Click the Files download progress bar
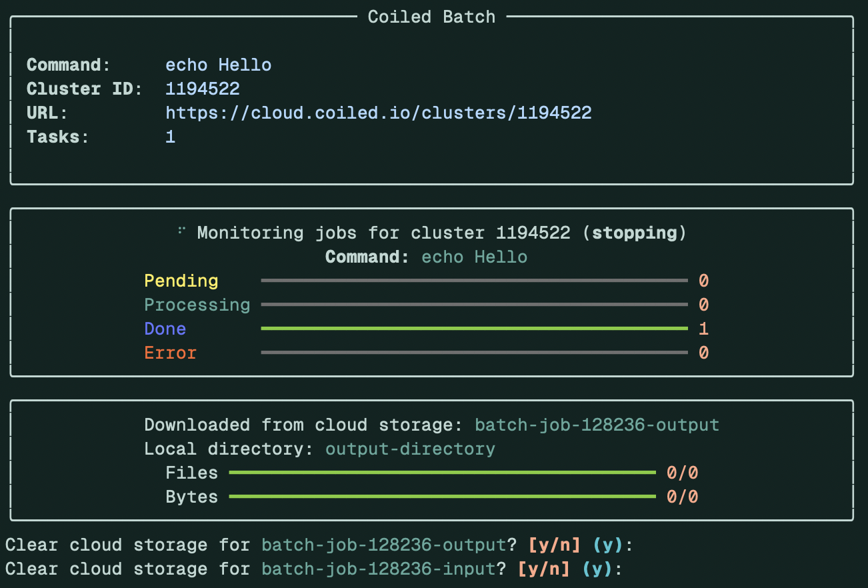The height and width of the screenshot is (588, 868). 442,473
